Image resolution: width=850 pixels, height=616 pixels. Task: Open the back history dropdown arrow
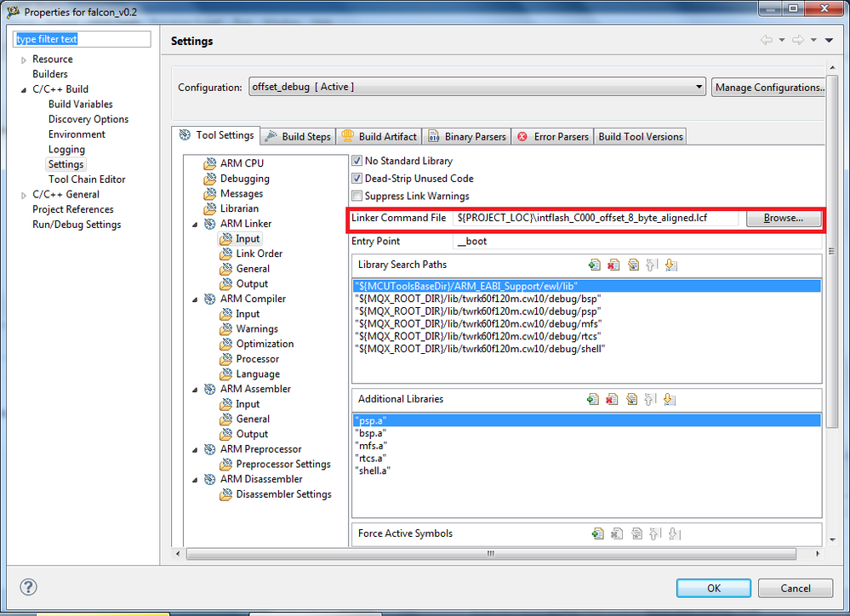tap(782, 40)
